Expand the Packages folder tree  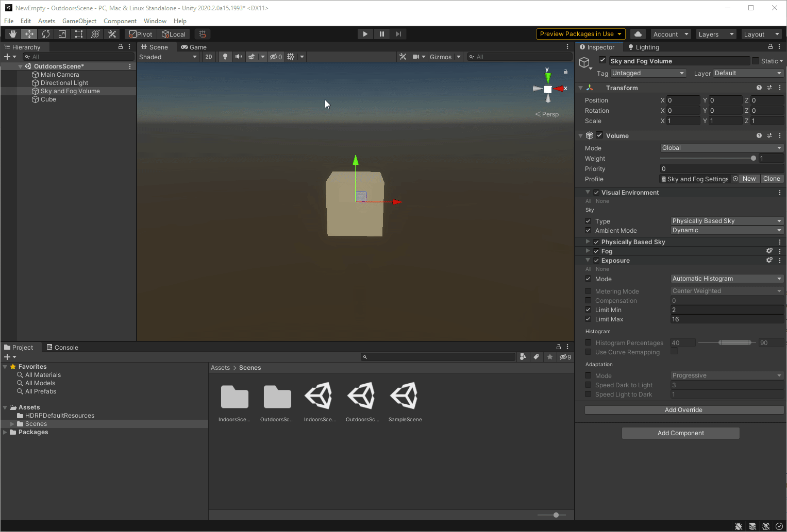coord(5,432)
